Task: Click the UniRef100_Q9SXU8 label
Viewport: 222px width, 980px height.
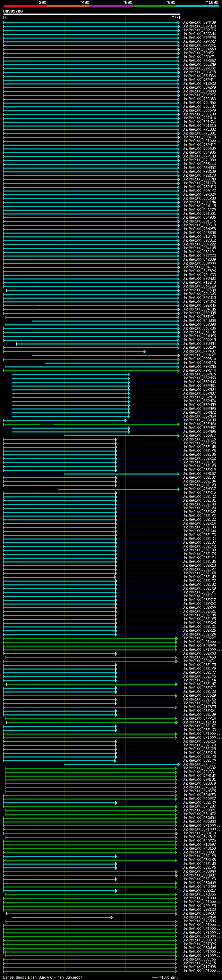Action: [x=199, y=420]
